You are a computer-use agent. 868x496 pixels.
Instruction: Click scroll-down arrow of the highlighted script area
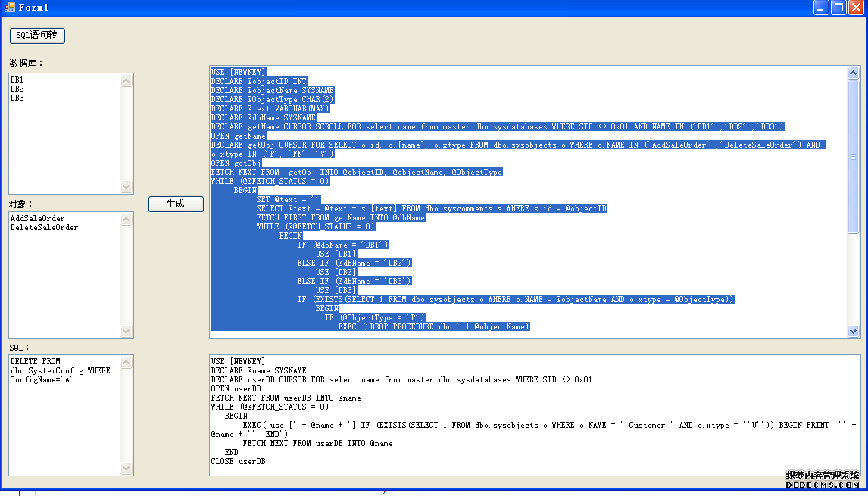(854, 331)
